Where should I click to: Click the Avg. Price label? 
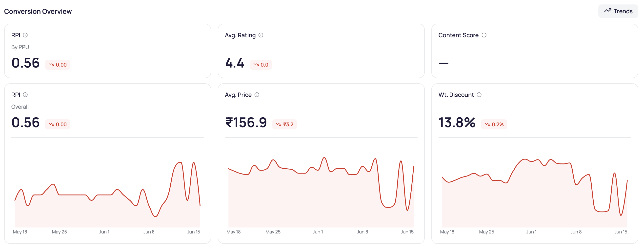click(238, 95)
